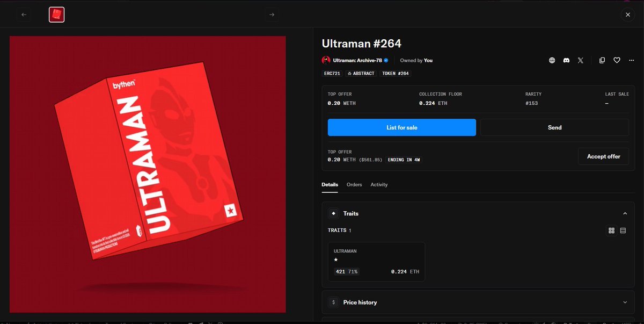
Task: Click the 'Ultraman #264' title text
Action: pyautogui.click(x=361, y=44)
